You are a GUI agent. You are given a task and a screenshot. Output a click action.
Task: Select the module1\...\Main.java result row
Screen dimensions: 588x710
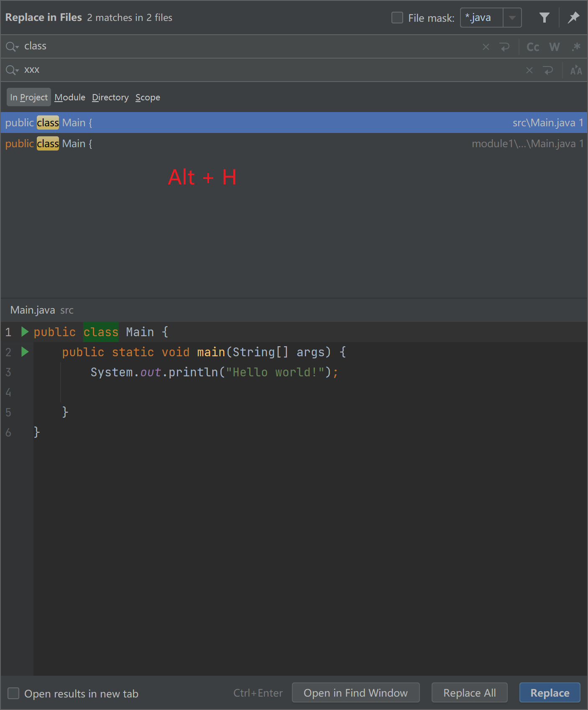pyautogui.click(x=294, y=143)
